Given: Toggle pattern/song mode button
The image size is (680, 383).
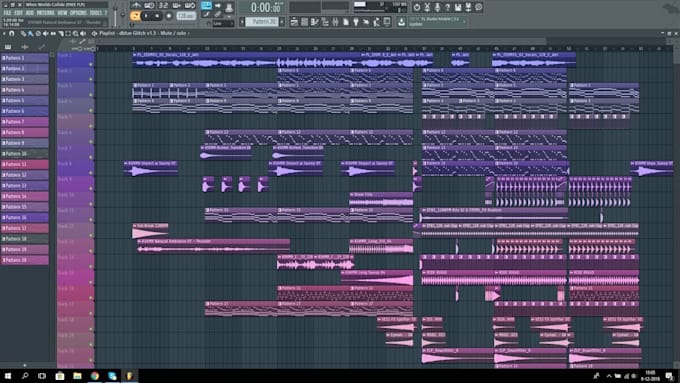Looking at the screenshot, I should pos(135,16).
